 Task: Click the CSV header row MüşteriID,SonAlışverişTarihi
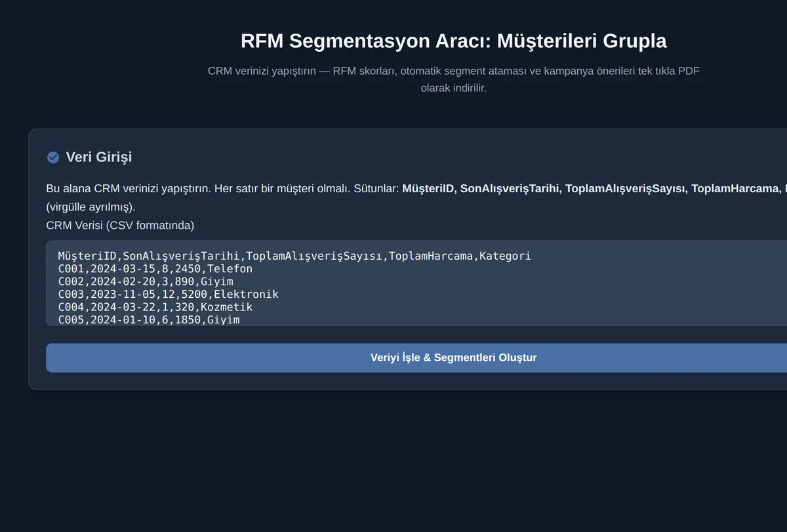(x=294, y=256)
